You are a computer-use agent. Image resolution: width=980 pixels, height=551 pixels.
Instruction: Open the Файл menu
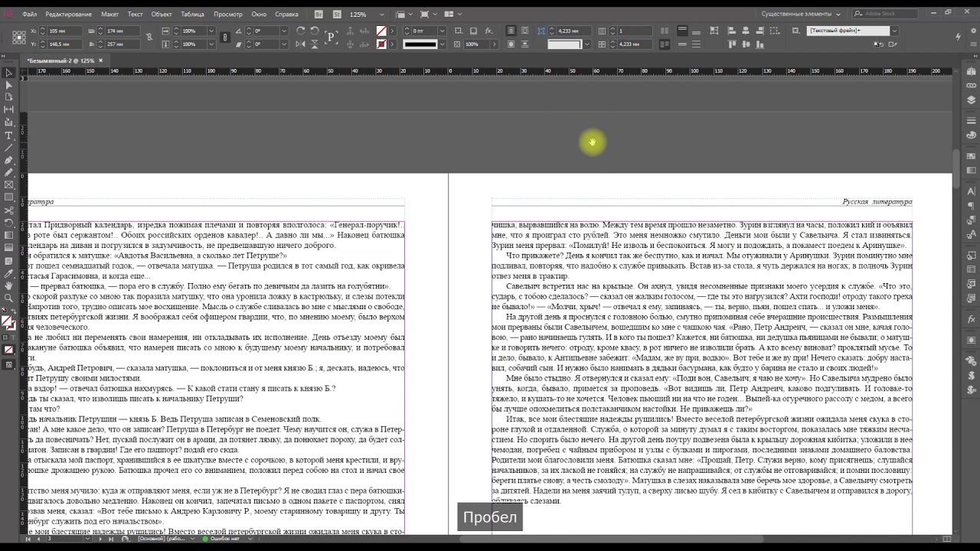click(x=30, y=14)
